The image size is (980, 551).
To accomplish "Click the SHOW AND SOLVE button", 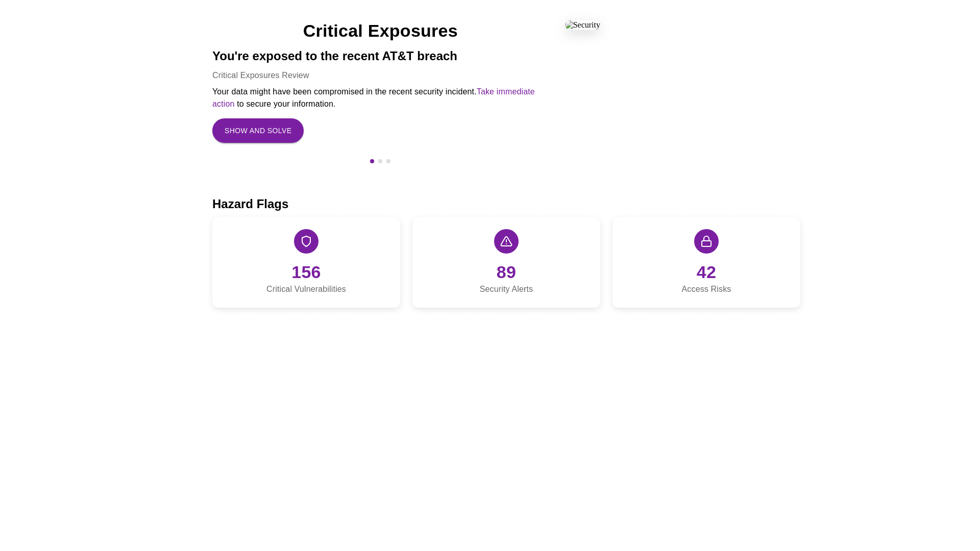I will coord(258,130).
